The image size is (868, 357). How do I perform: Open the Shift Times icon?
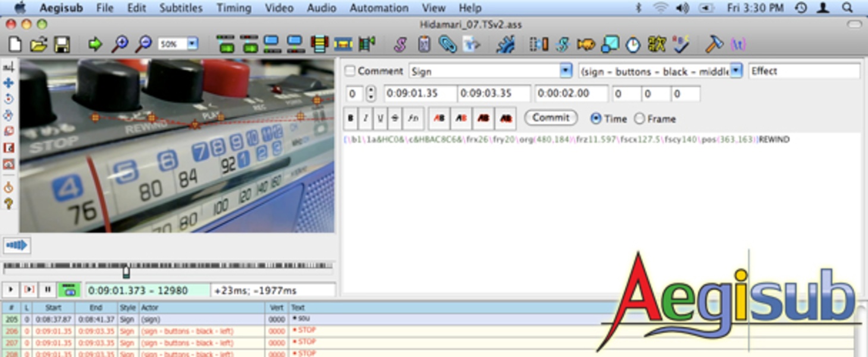pyautogui.click(x=539, y=44)
